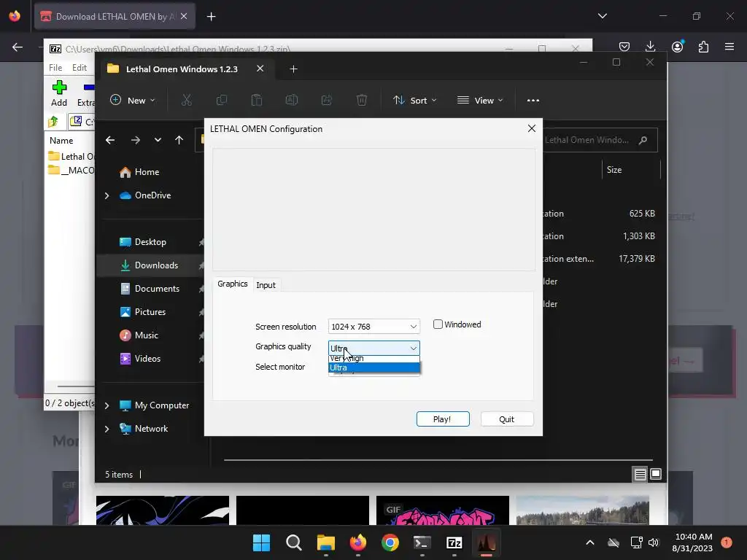Screen dimensions: 747x560
Task: Switch Explorer to details view icon
Action: (640, 474)
